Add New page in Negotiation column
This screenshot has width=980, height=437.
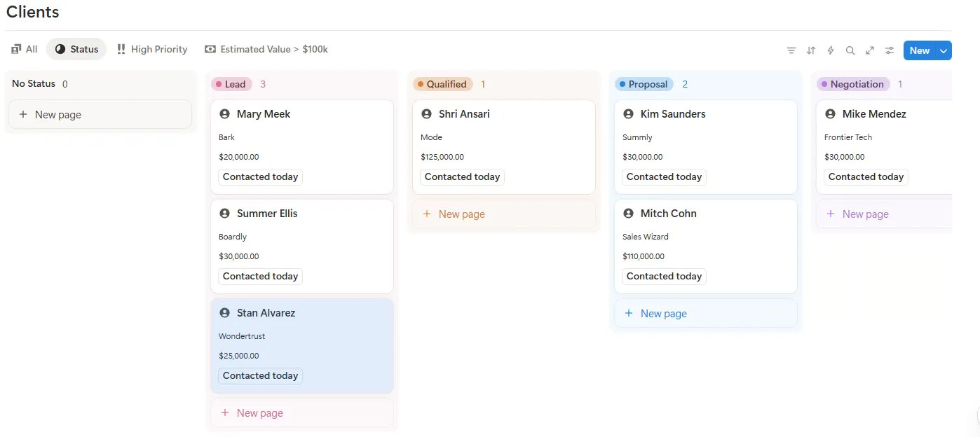tap(884, 214)
